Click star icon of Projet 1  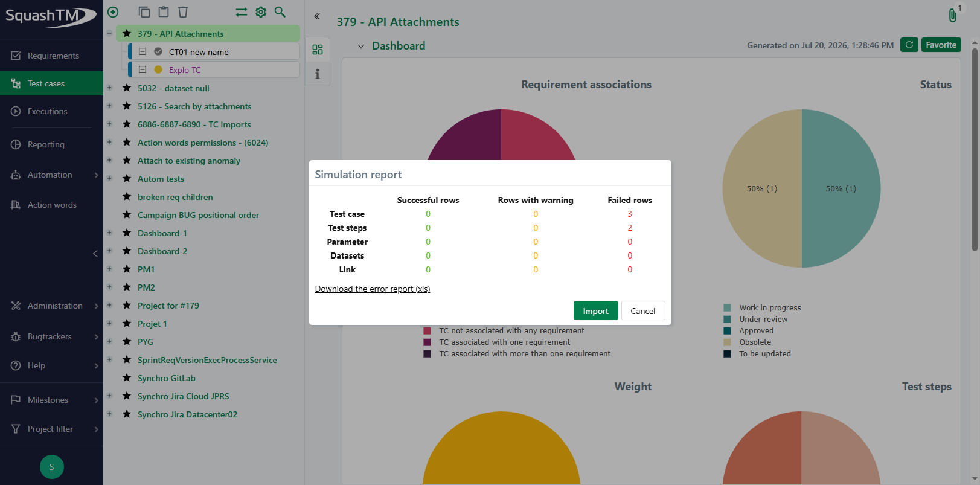pos(127,324)
